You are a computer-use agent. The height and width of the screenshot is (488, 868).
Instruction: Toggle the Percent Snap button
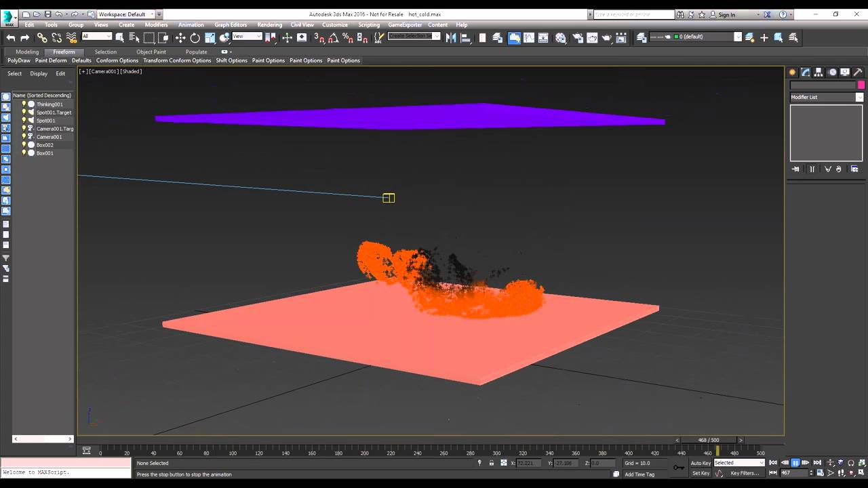pos(347,38)
